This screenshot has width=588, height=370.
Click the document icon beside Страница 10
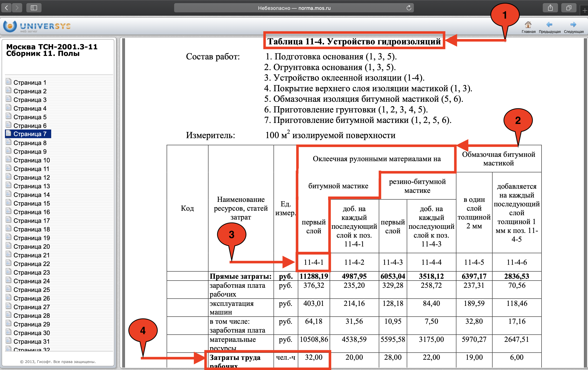coord(9,159)
